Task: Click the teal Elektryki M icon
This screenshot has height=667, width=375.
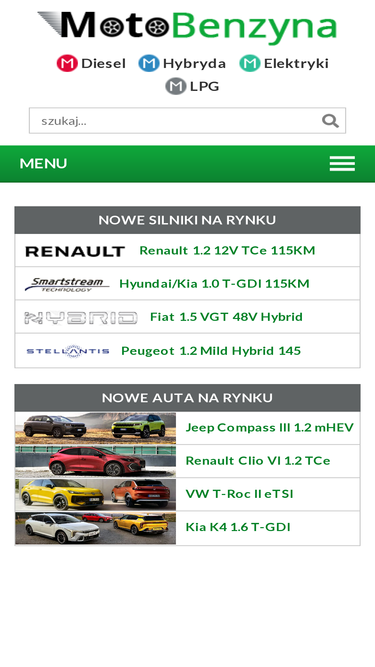Action: 250,63
